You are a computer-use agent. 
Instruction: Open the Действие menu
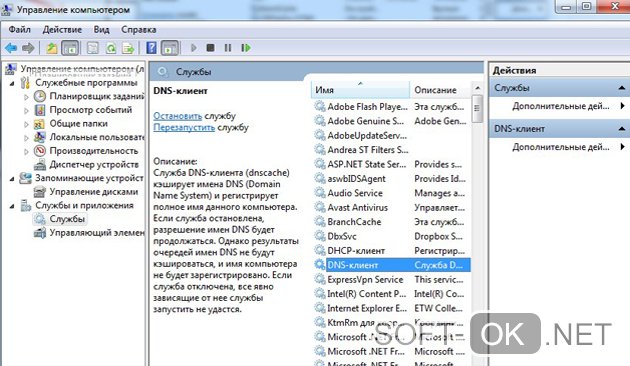[62, 30]
